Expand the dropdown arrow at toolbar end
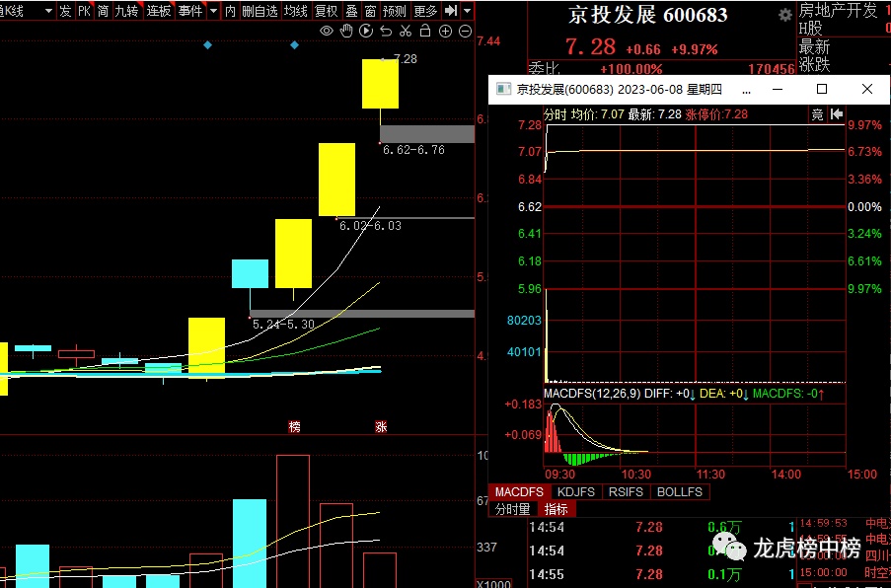This screenshot has width=891, height=588. (466, 11)
